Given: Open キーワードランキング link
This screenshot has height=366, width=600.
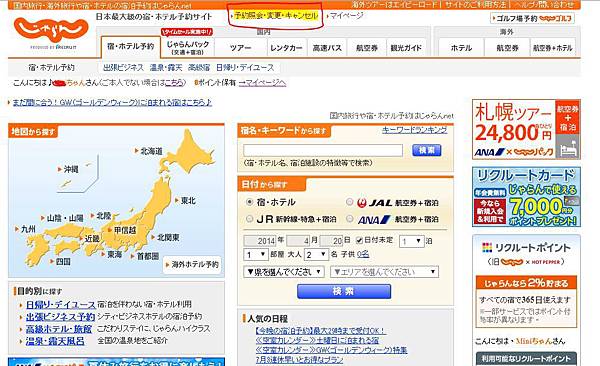Looking at the screenshot, I should tap(414, 130).
